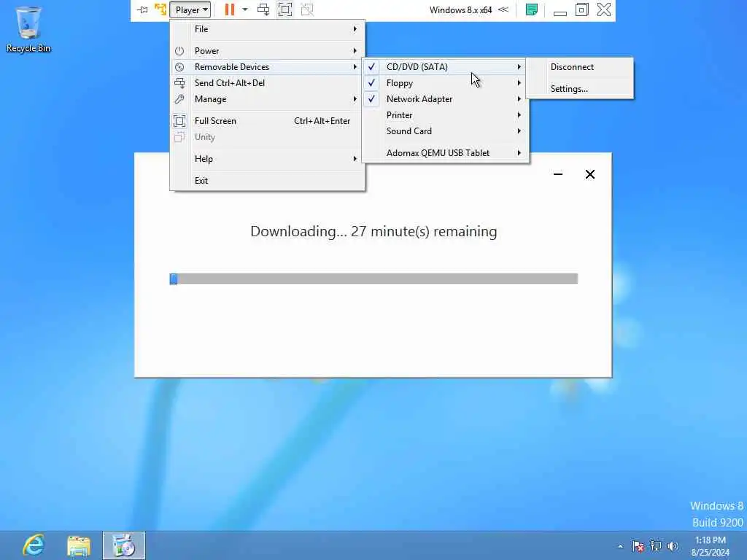The image size is (747, 560).
Task: Open the Recycle Bin desktop icon
Action: 28,29
